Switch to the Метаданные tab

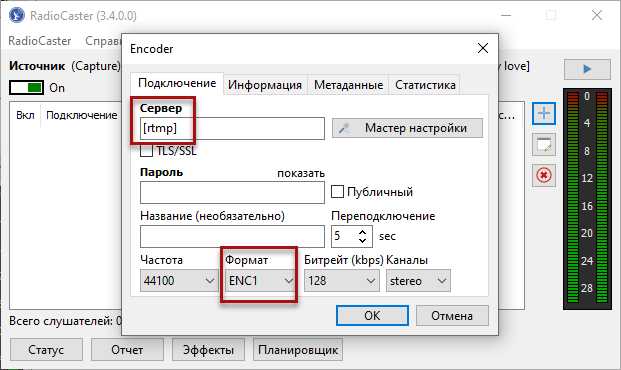pyautogui.click(x=349, y=85)
